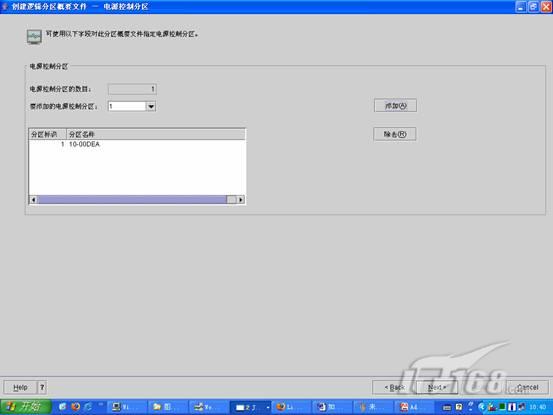The height and width of the screenshot is (415, 553).
Task: Go to the previous page with Back
Action: coord(394,387)
